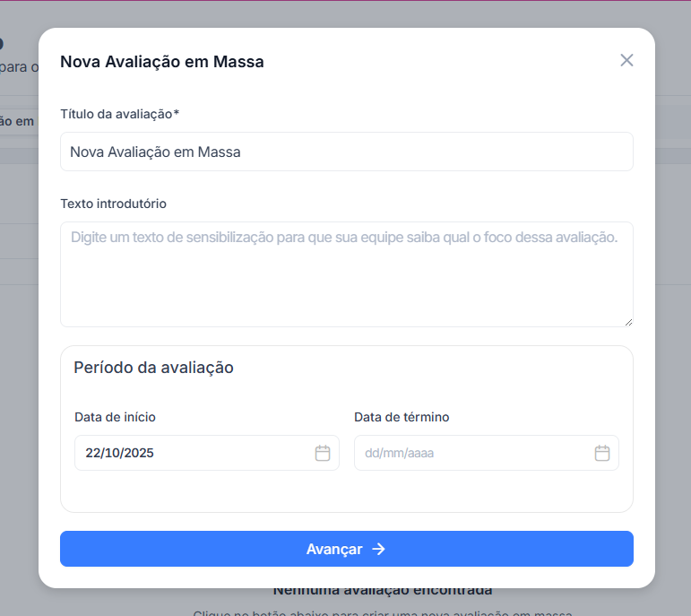Click the Avançar button
Viewport: 691px width, 616px height.
(346, 549)
